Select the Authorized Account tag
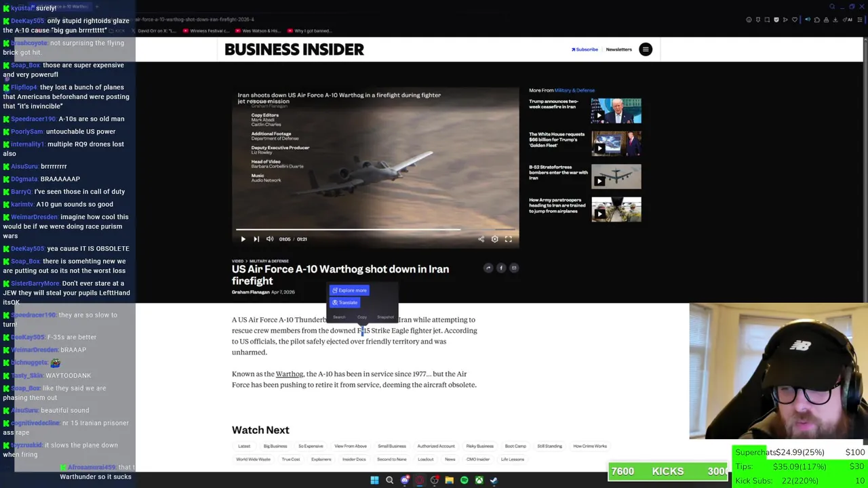 [x=436, y=446]
